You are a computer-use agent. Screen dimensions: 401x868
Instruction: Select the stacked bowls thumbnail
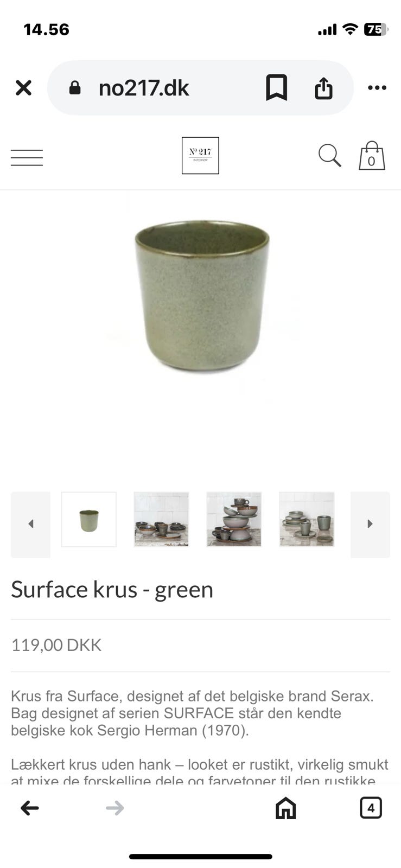coord(234,519)
